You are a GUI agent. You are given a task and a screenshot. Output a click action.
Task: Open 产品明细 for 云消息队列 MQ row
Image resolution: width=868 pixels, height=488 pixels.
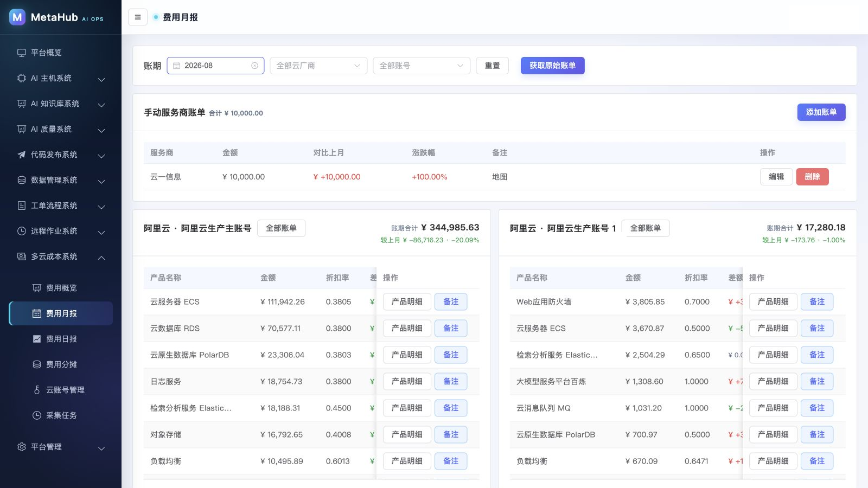(773, 408)
